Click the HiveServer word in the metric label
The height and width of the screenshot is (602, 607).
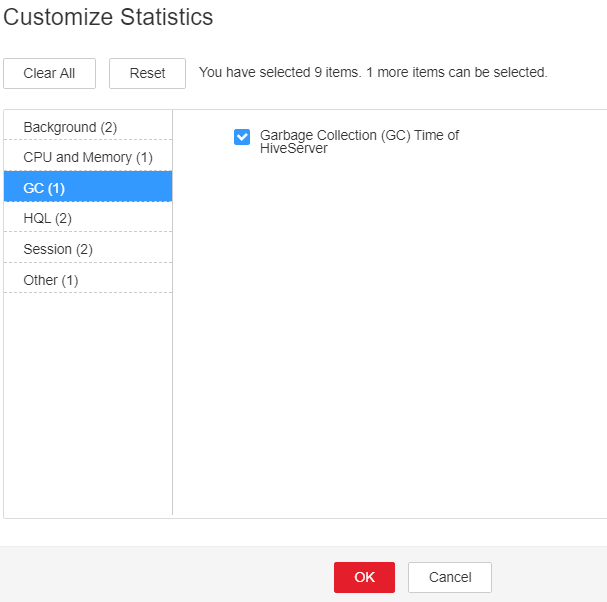coord(294,148)
